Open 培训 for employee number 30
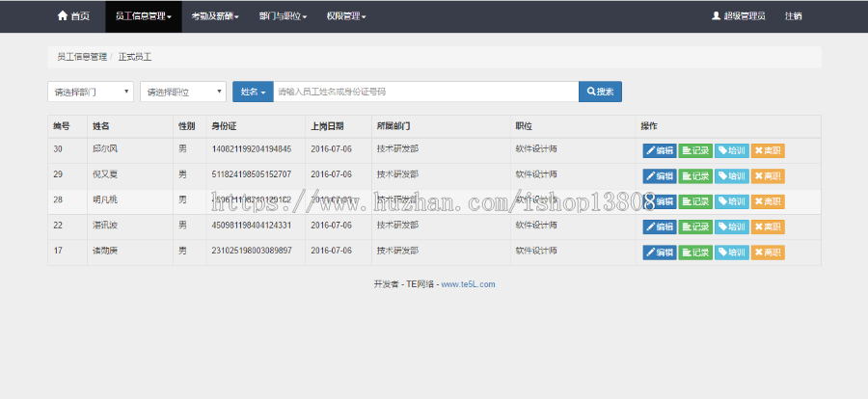Image resolution: width=868 pixels, height=399 pixels. [732, 150]
